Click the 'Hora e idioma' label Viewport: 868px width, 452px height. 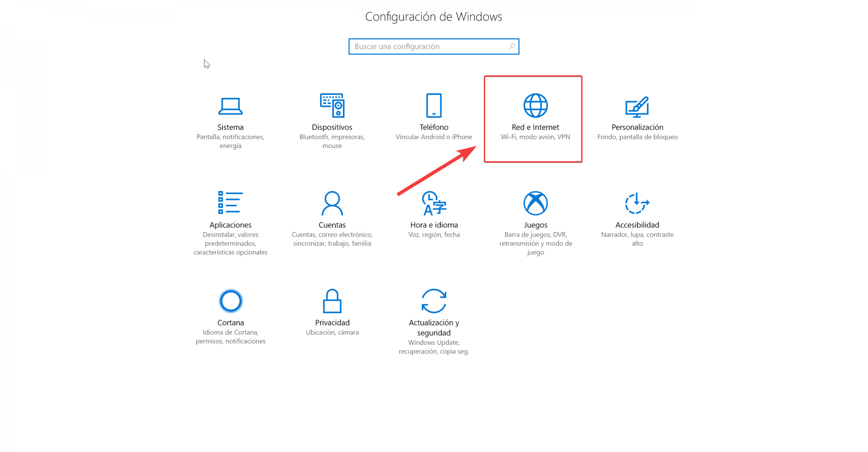434,225
